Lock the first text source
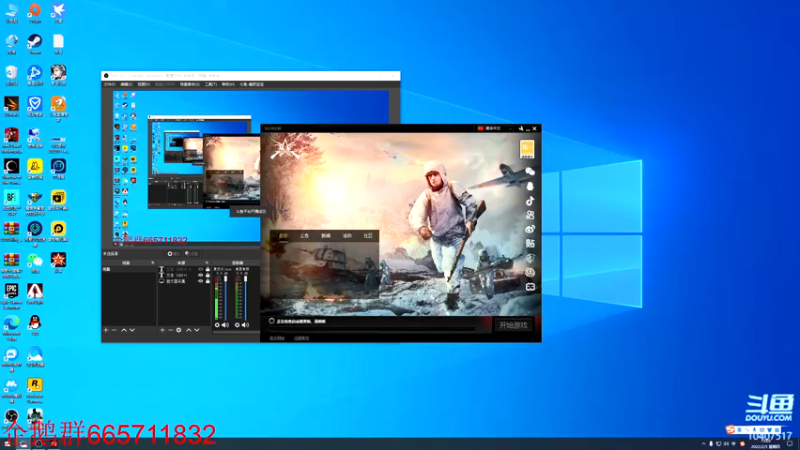 (207, 269)
